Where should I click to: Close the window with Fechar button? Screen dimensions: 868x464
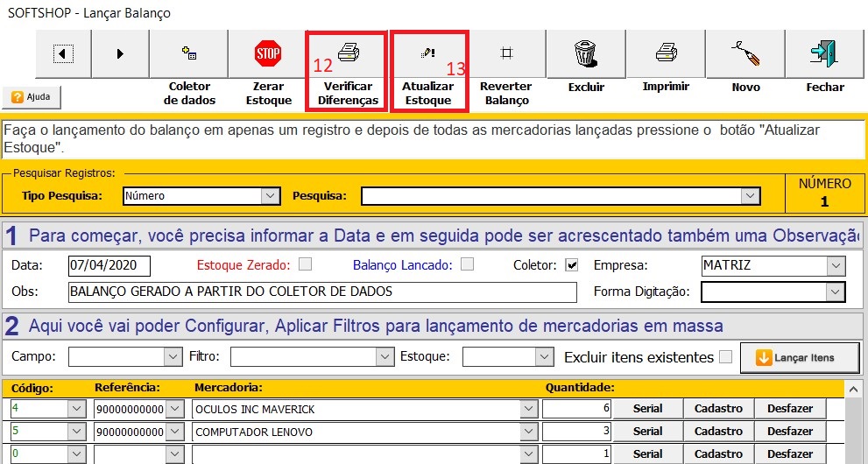coord(824,53)
